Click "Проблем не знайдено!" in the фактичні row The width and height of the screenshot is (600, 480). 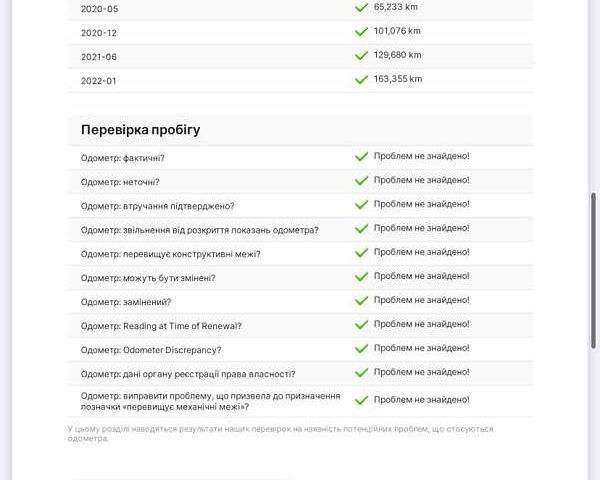coord(421,156)
